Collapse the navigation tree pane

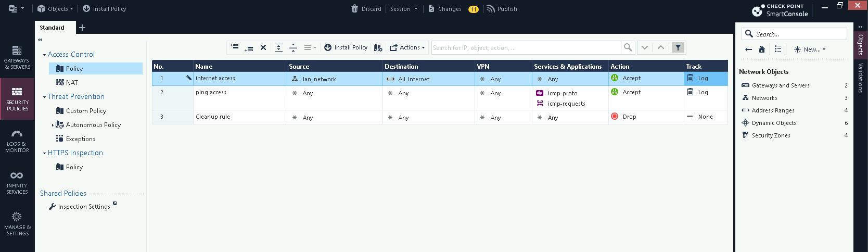40,40
